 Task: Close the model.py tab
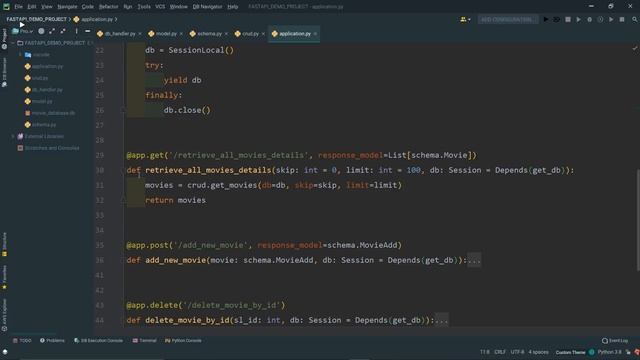[x=181, y=34]
